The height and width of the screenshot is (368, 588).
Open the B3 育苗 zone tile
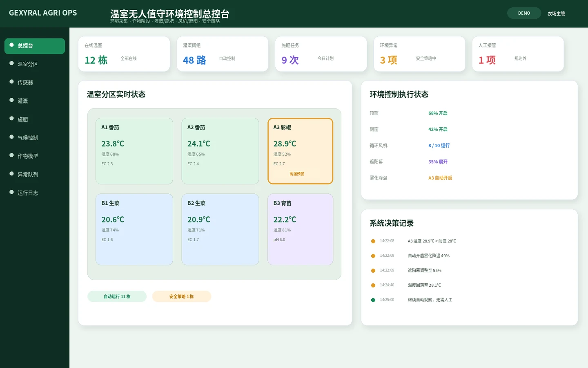coord(301,229)
